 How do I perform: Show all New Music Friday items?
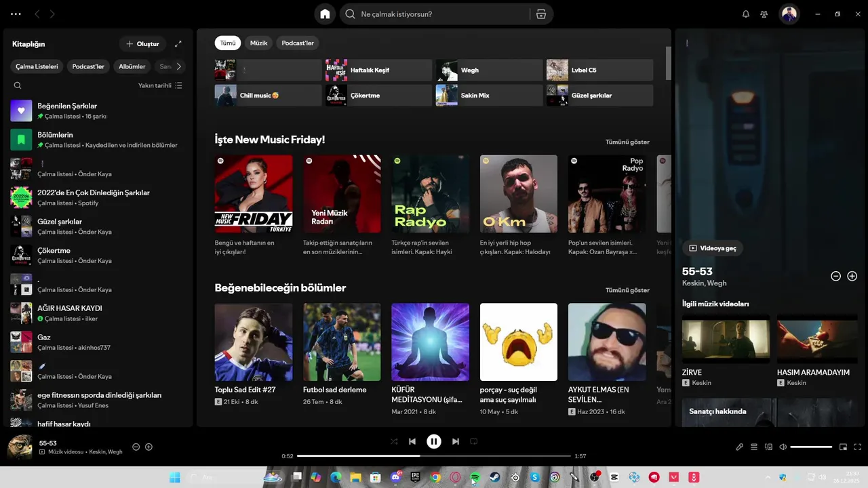pos(627,142)
